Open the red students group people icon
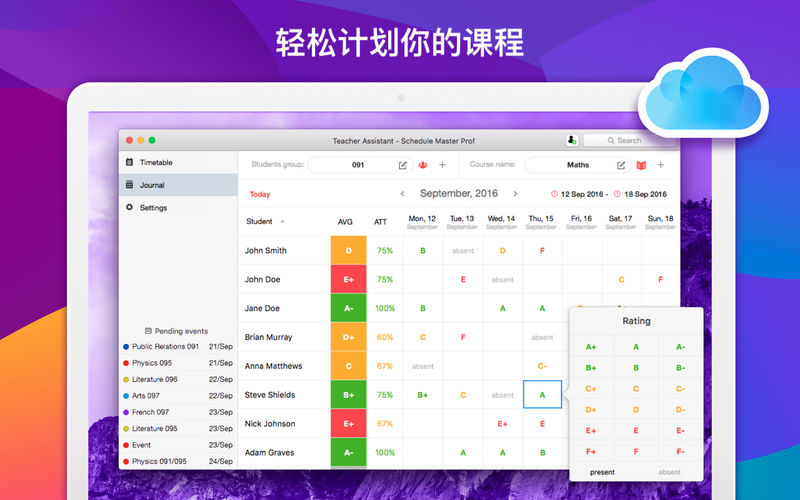Image resolution: width=800 pixels, height=500 pixels. [423, 165]
